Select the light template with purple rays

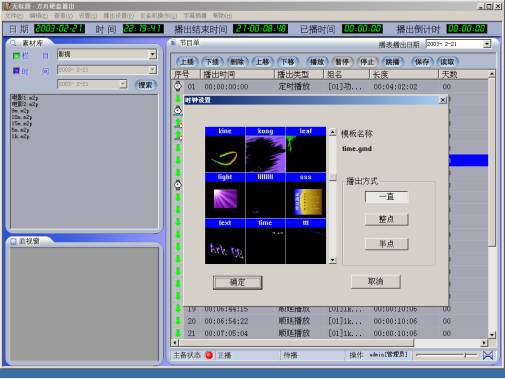point(225,195)
